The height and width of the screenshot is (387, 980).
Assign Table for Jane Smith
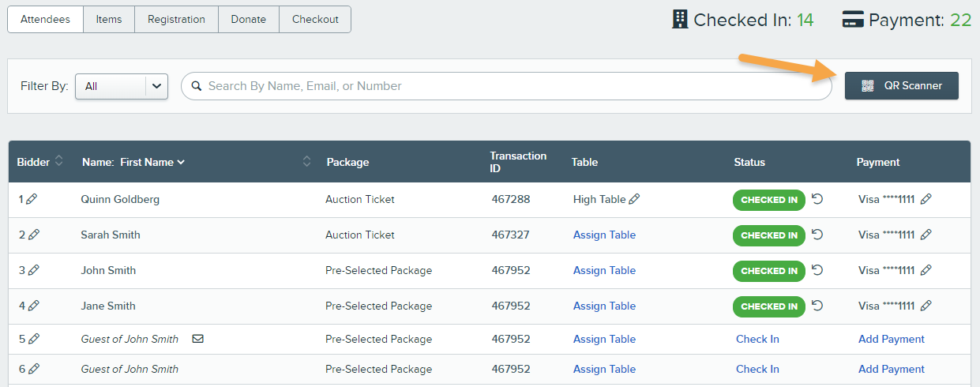click(x=604, y=306)
